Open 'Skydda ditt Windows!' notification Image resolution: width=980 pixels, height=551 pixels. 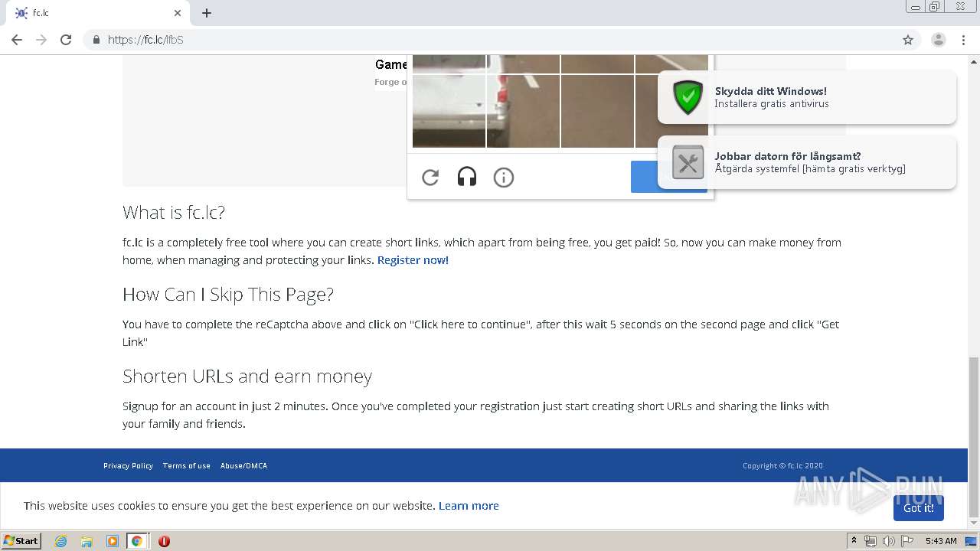coord(807,97)
